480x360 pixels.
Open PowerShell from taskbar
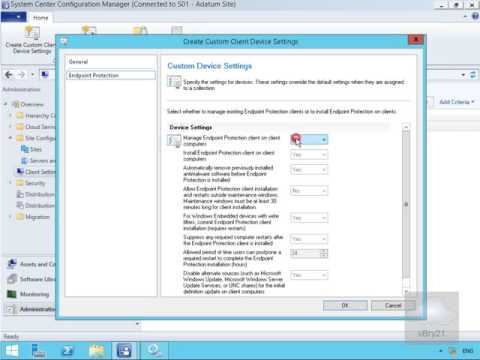tap(68, 351)
